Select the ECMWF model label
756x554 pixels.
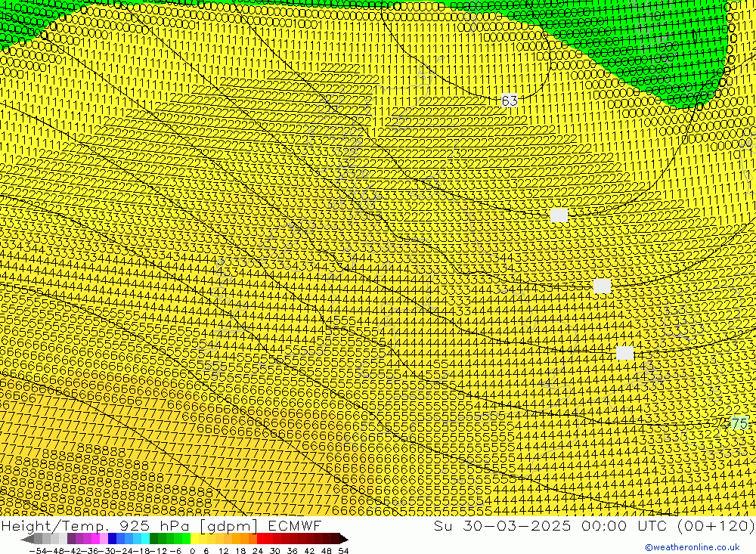point(294,525)
